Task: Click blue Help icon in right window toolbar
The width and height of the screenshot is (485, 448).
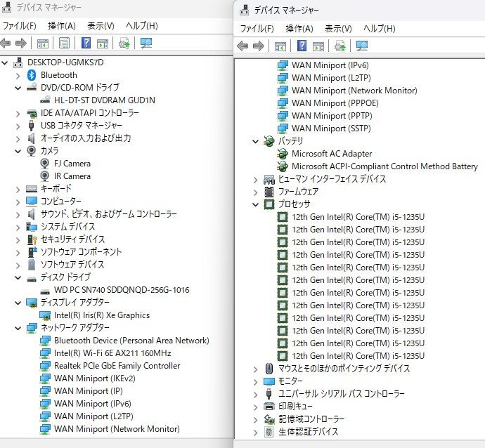Action: coord(302,46)
